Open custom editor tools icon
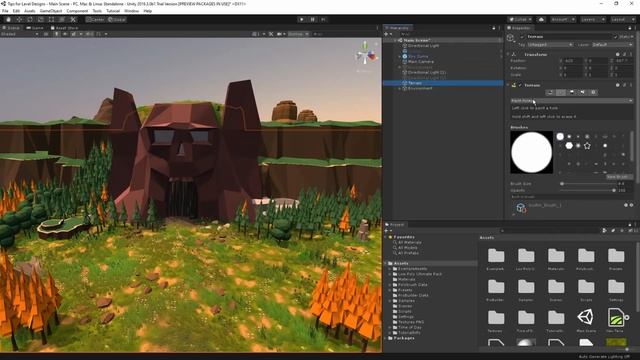Screen dimensions: 640x360 click(x=73, y=19)
